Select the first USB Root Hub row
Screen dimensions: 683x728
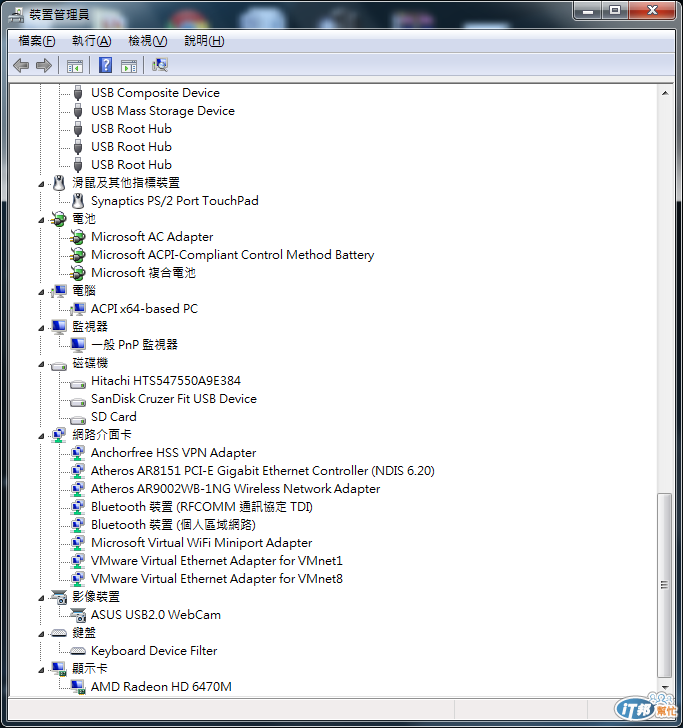[x=131, y=129]
